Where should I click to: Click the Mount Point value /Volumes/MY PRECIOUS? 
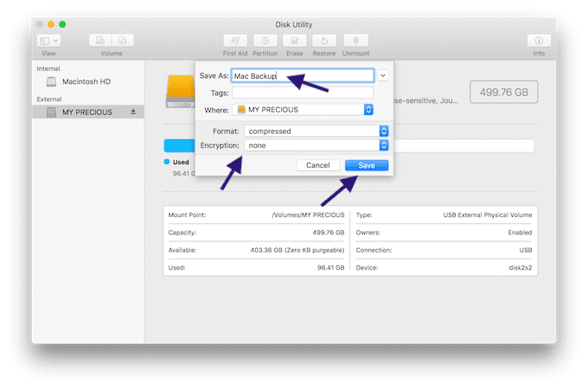tap(308, 215)
